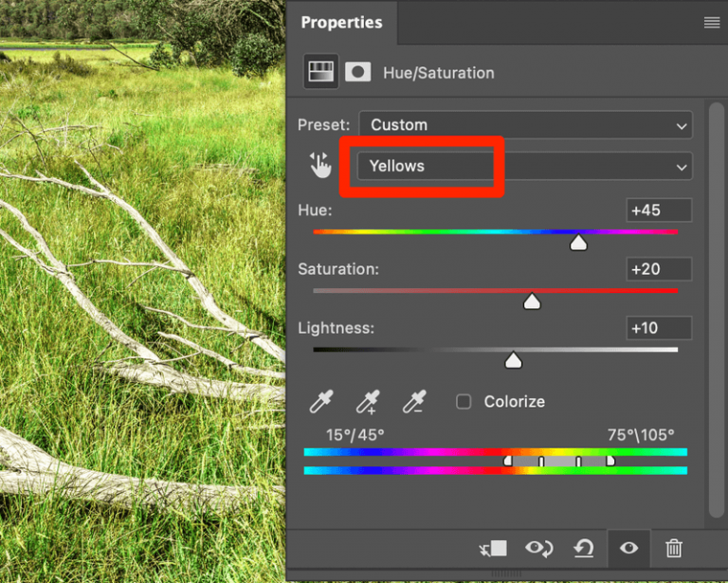Image resolution: width=728 pixels, height=583 pixels.
Task: Click the Hue/Saturation adjustment icon
Action: coord(320,72)
